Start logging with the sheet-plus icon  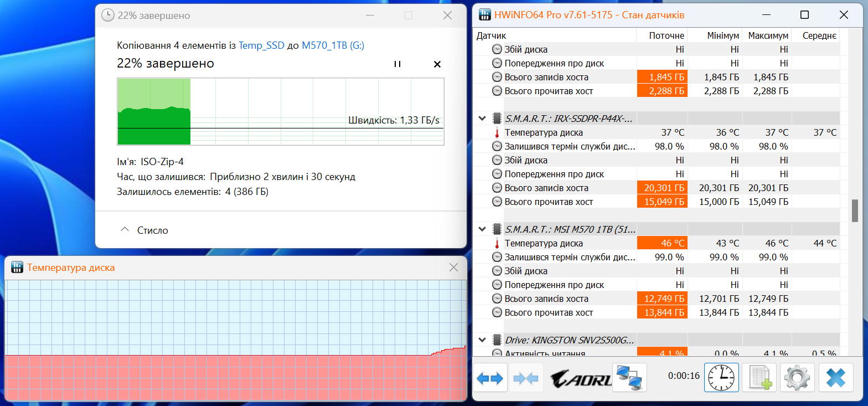point(759,378)
